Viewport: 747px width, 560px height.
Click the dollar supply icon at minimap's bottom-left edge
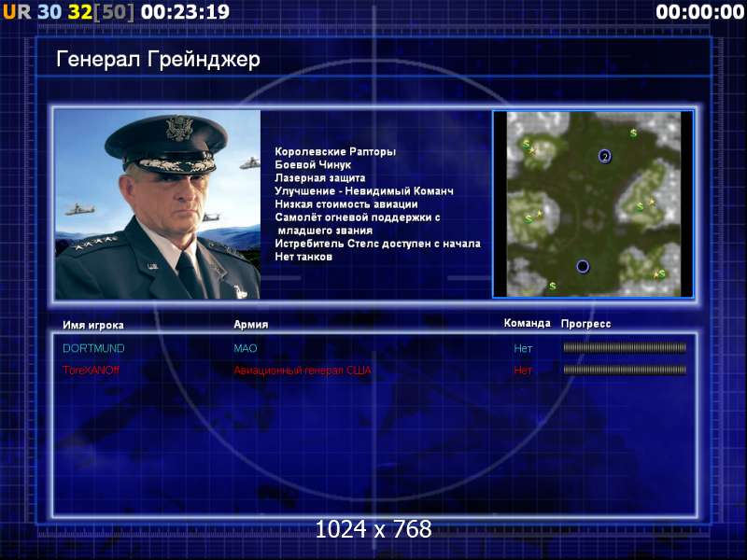[x=552, y=286]
